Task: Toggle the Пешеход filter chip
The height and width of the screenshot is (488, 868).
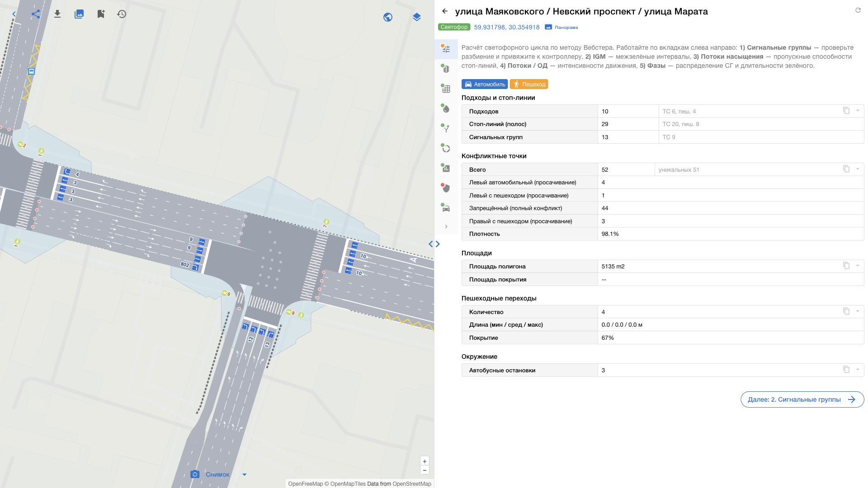Action: 529,84
